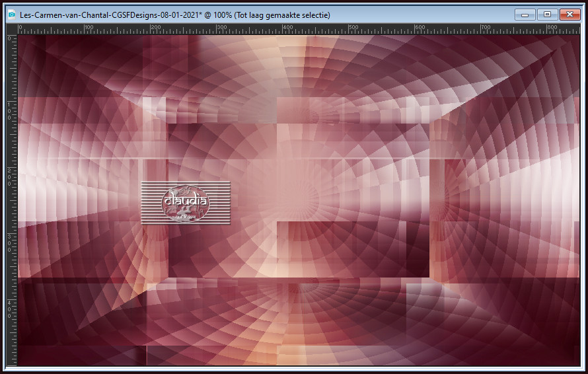The image size is (588, 374).
Task: Close the Les-Carmen-van-Chantal image window
Action: click(x=570, y=15)
